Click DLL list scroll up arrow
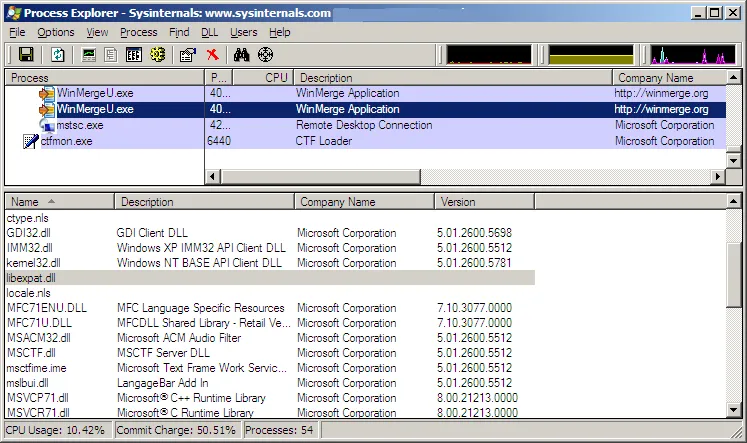 point(734,201)
